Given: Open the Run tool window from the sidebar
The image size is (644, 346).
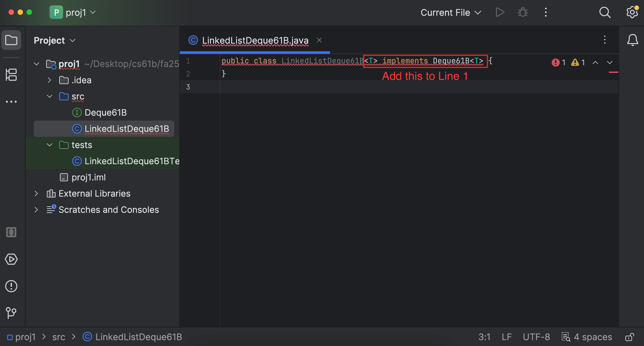Looking at the screenshot, I should pyautogui.click(x=11, y=259).
